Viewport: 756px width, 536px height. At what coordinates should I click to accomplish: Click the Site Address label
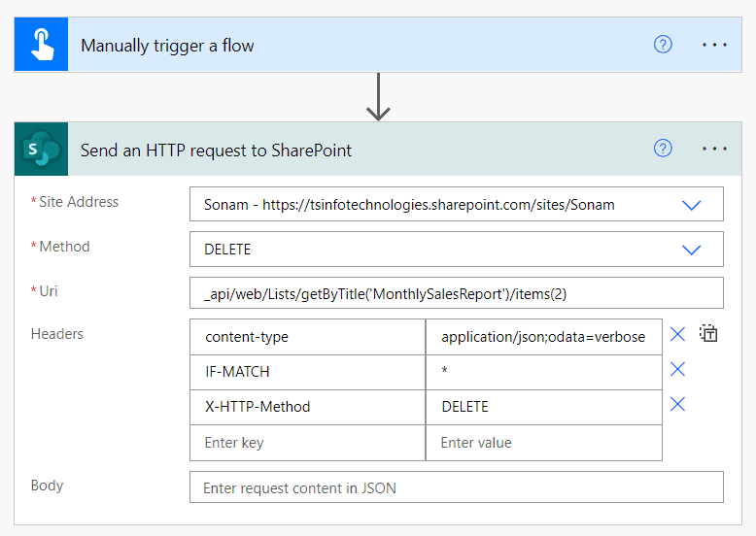(x=79, y=202)
